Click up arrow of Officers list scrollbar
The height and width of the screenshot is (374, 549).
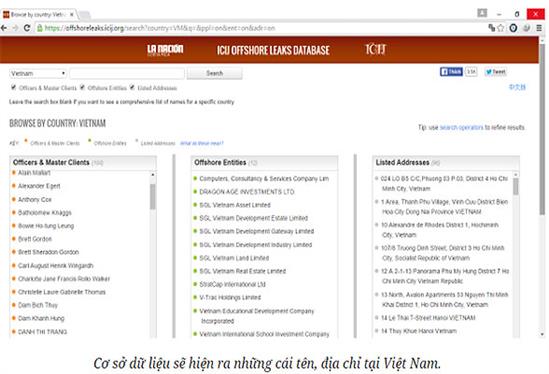click(x=153, y=174)
